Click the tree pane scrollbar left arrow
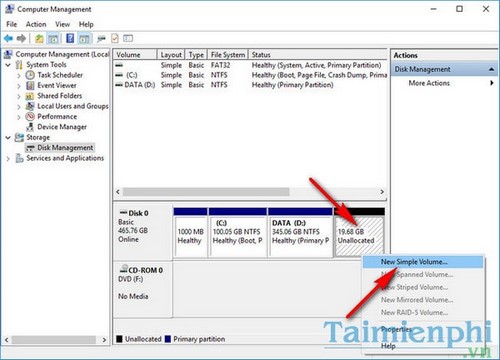500x360 pixels. coord(7,340)
